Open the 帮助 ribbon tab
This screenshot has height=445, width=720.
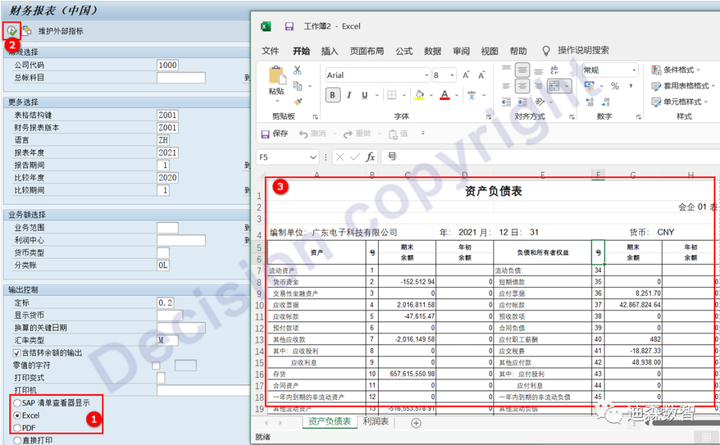click(x=518, y=51)
